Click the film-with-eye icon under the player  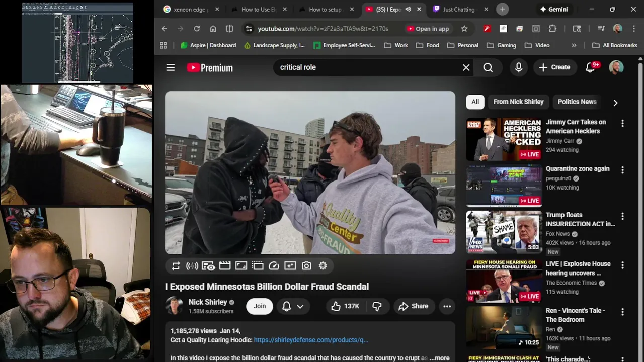coord(208,266)
